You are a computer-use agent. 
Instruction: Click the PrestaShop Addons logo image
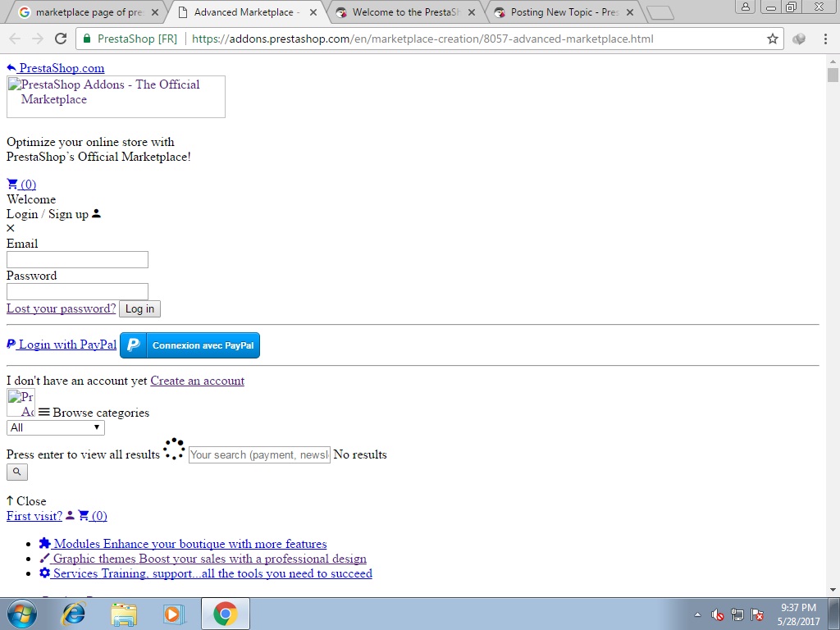[x=116, y=97]
